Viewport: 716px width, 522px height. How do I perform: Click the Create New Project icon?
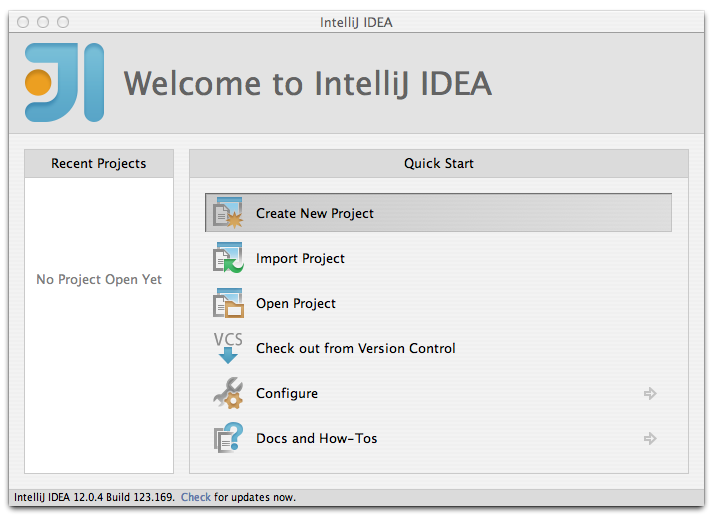228,213
